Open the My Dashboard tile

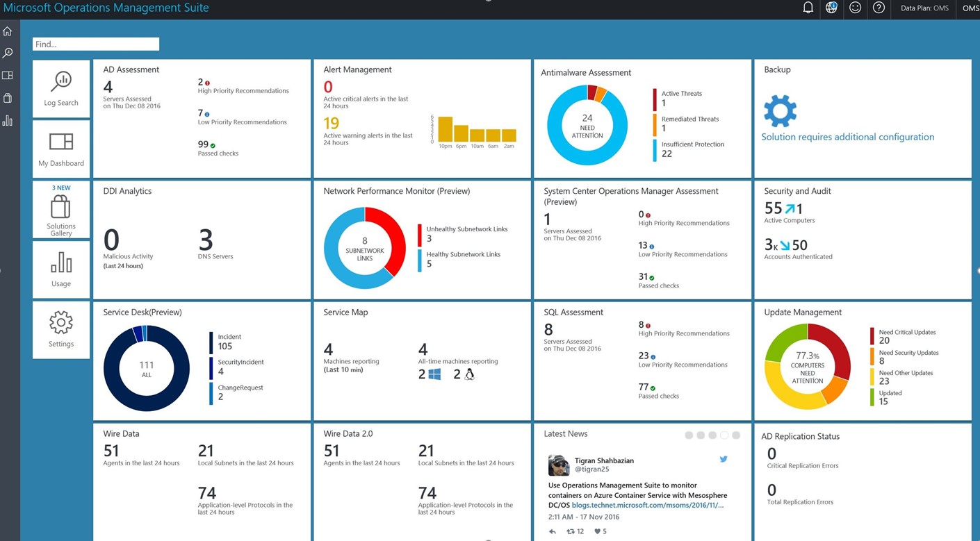coord(61,149)
